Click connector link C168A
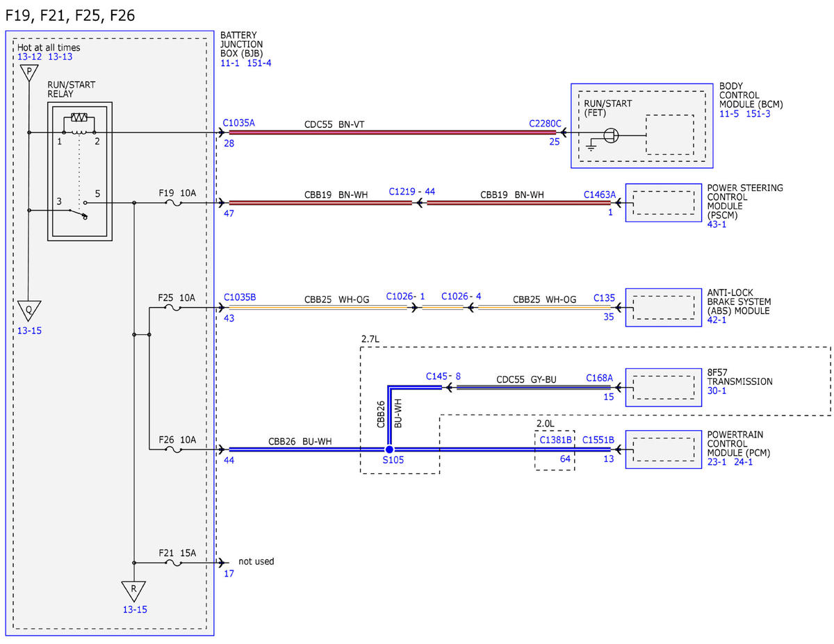 (x=599, y=378)
